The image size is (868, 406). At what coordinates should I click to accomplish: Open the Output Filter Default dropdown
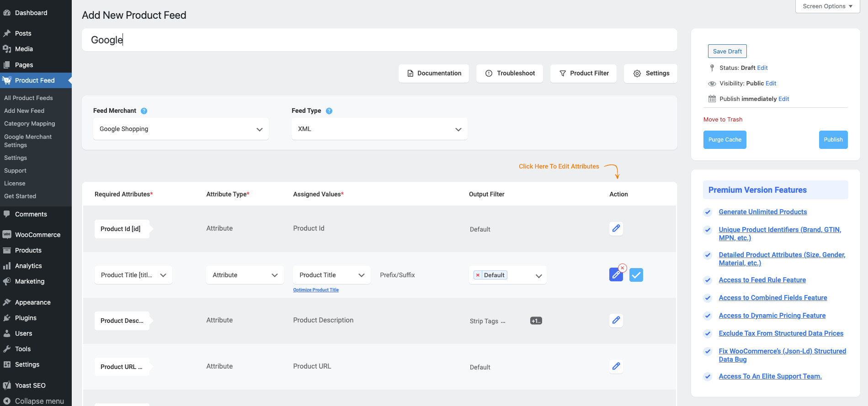[508, 275]
